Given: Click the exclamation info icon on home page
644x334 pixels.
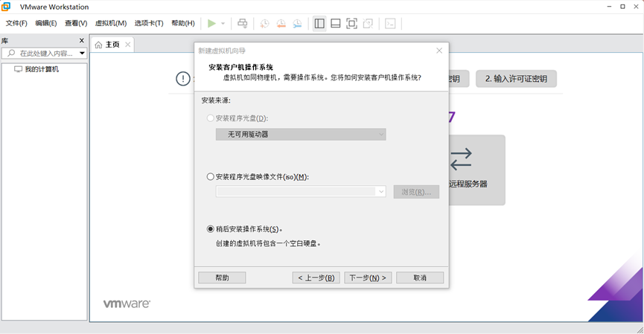Looking at the screenshot, I should click(182, 78).
